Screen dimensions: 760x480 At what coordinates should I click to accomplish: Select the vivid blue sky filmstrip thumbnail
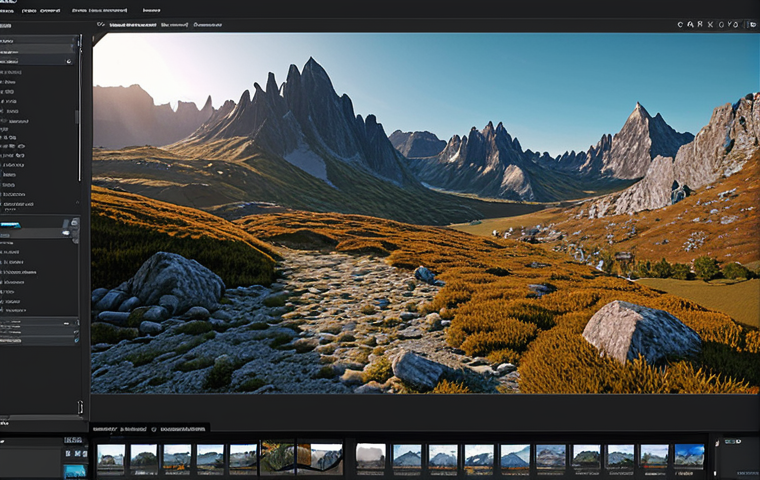click(x=689, y=458)
